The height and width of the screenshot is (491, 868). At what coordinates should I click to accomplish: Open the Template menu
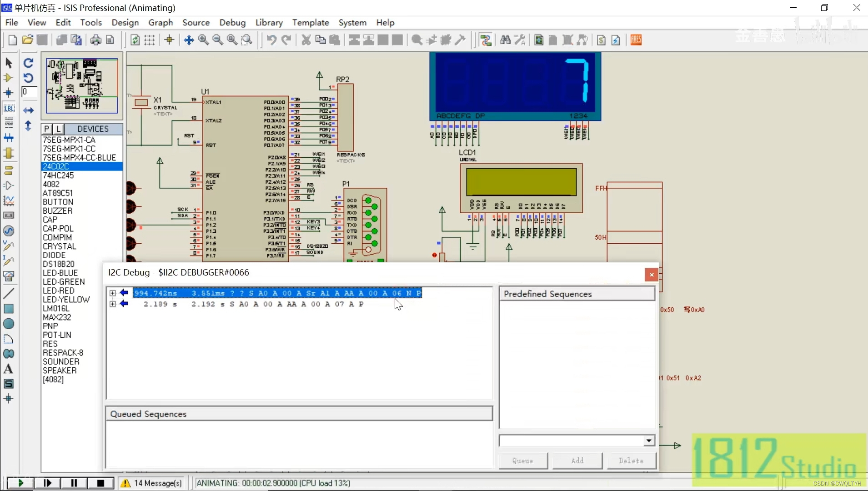tap(311, 22)
